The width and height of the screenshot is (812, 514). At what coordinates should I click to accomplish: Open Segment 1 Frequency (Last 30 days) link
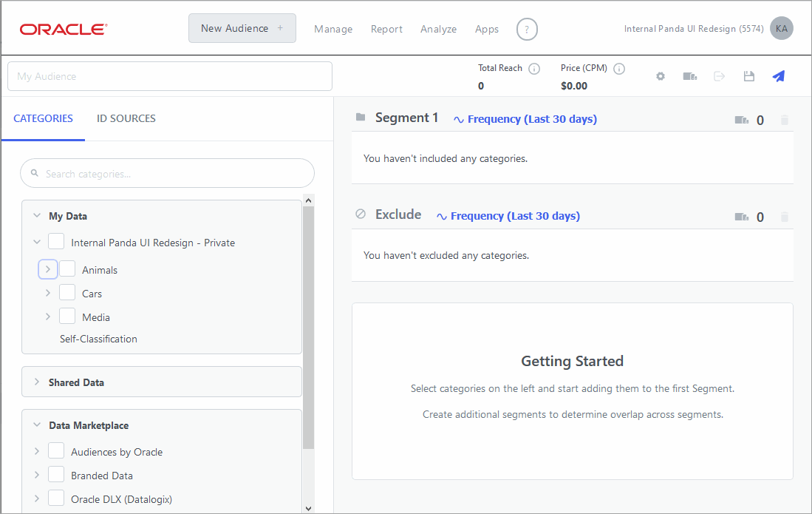coord(525,119)
